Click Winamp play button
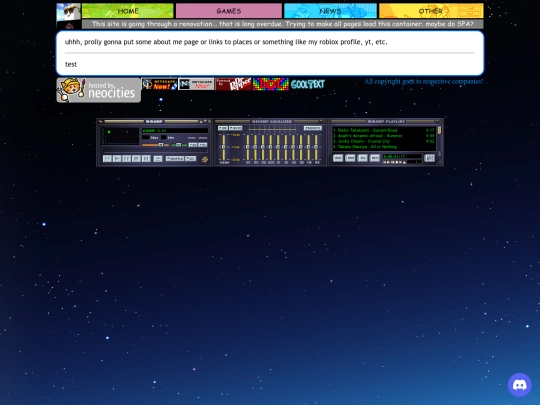540x405 pixels. tap(117, 158)
